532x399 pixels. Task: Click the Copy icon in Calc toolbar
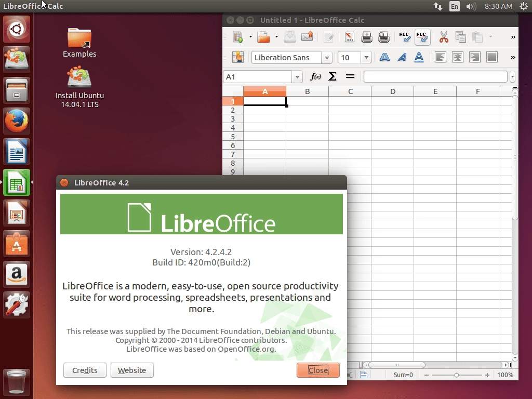[x=460, y=37]
